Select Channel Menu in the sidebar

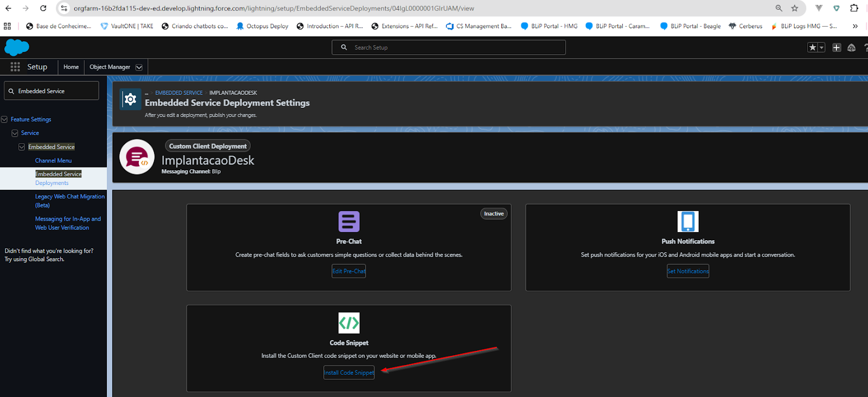[x=53, y=161]
